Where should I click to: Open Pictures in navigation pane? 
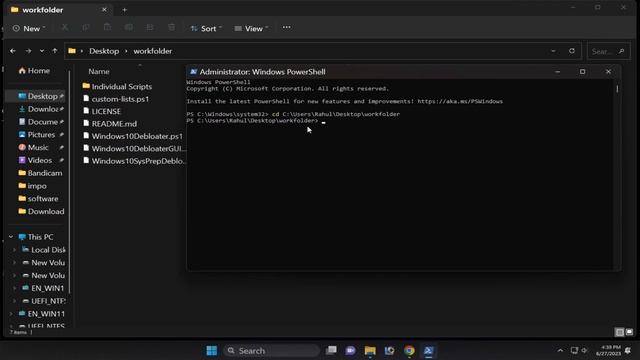37,135
